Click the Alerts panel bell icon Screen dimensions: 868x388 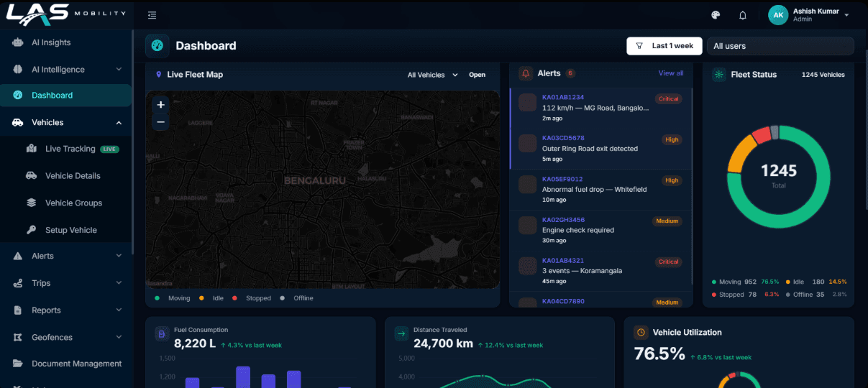coord(526,73)
